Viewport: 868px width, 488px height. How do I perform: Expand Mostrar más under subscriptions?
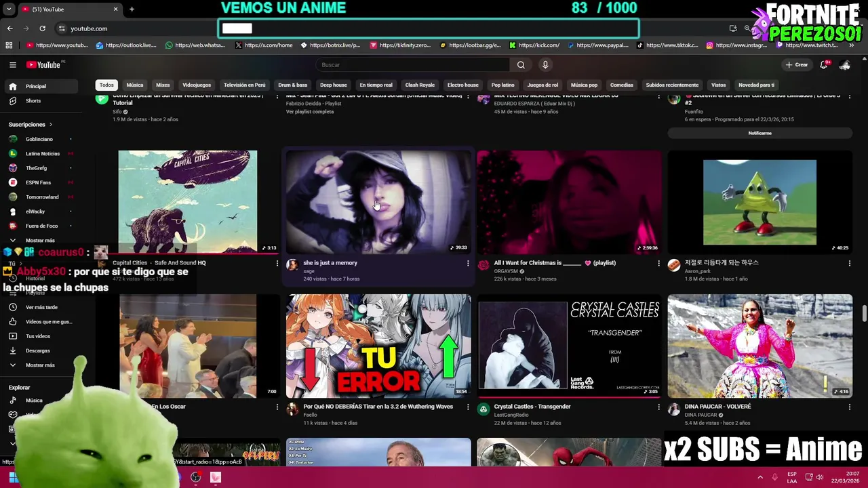tap(40, 241)
